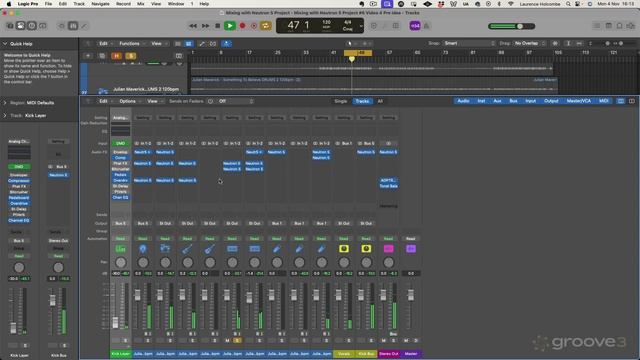The image size is (640, 360).
Task: Collapse the Quick Help disclosure triangle
Action: (5, 44)
